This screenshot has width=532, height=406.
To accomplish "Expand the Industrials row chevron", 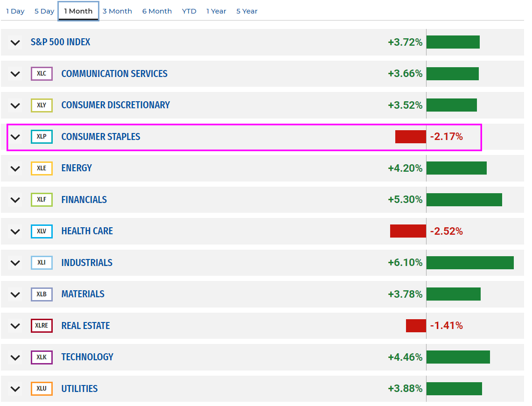I will (15, 263).
